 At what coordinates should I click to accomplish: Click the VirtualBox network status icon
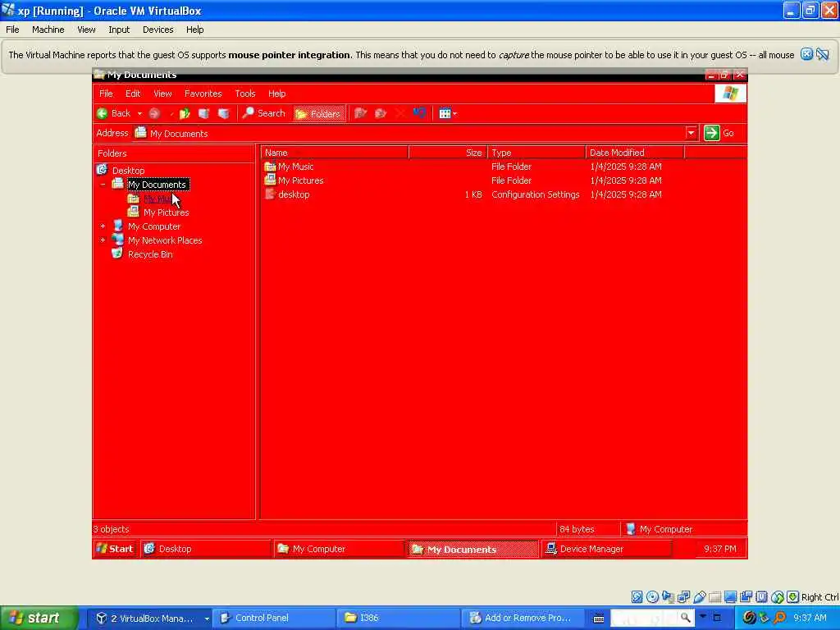tap(683, 597)
